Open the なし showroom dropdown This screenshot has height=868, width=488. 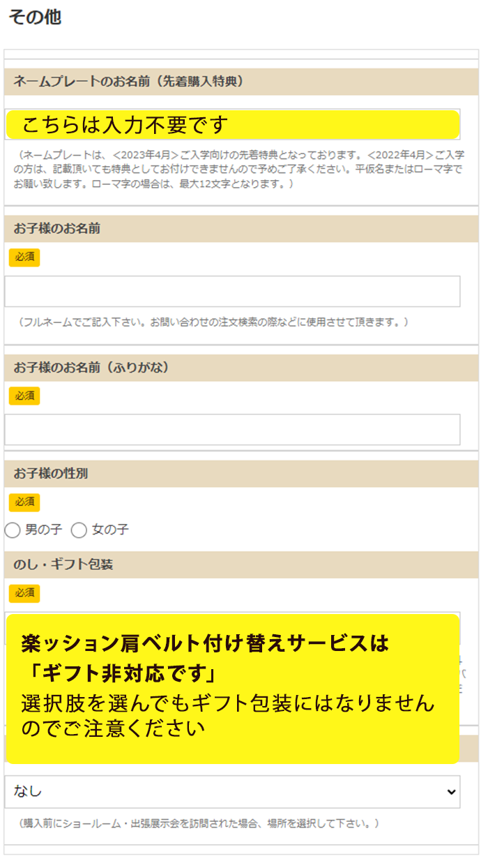click(232, 792)
